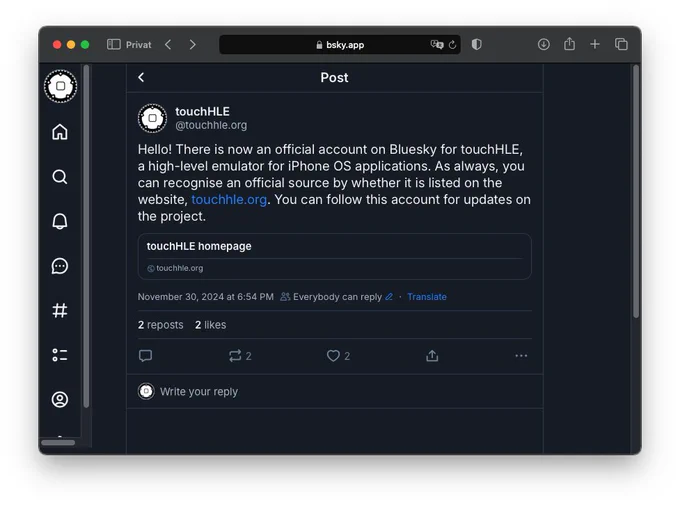View the 2 reposts list
The image size is (680, 506).
(160, 325)
